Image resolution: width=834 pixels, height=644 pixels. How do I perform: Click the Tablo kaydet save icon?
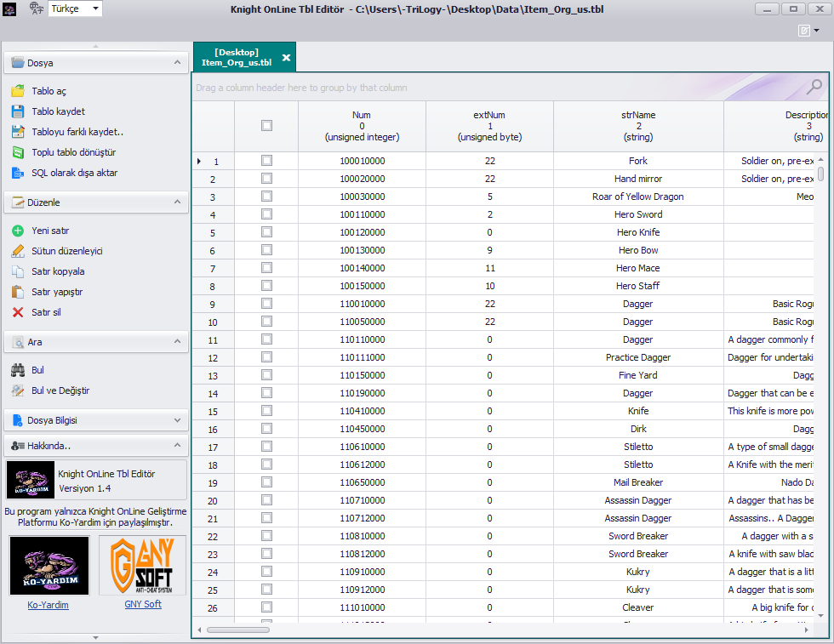click(18, 111)
